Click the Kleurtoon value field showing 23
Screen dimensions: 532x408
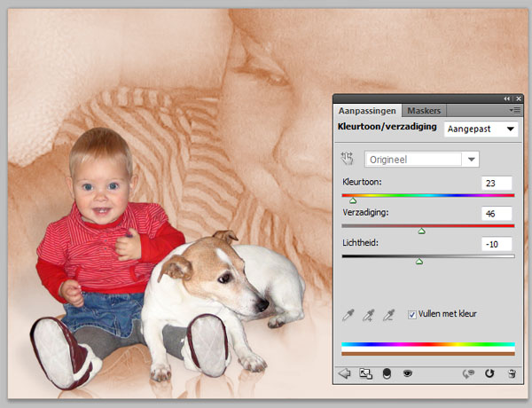click(497, 184)
